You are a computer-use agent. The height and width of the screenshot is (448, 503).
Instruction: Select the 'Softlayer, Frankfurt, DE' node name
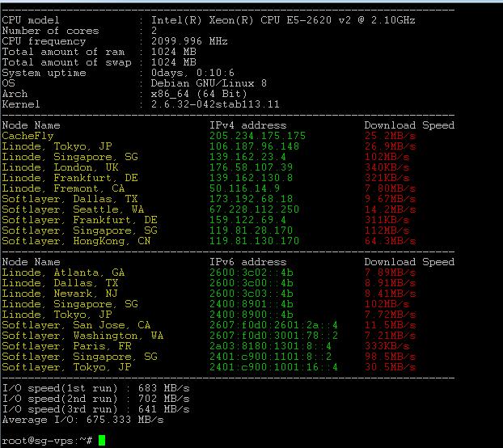(x=79, y=220)
